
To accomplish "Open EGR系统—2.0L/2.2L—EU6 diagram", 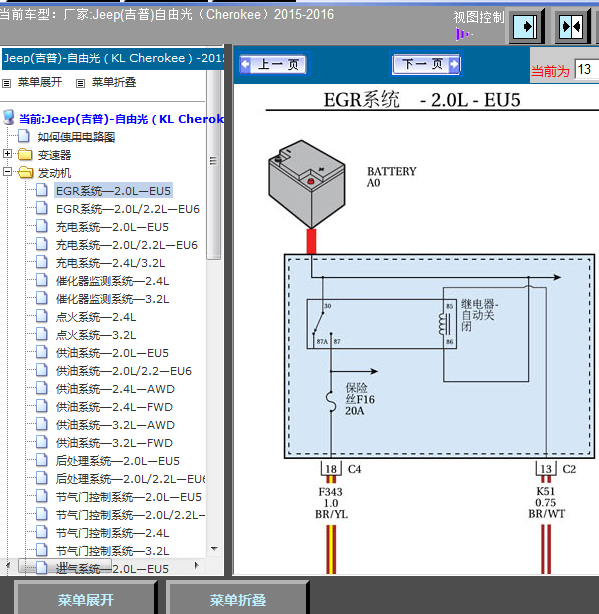I will [128, 209].
